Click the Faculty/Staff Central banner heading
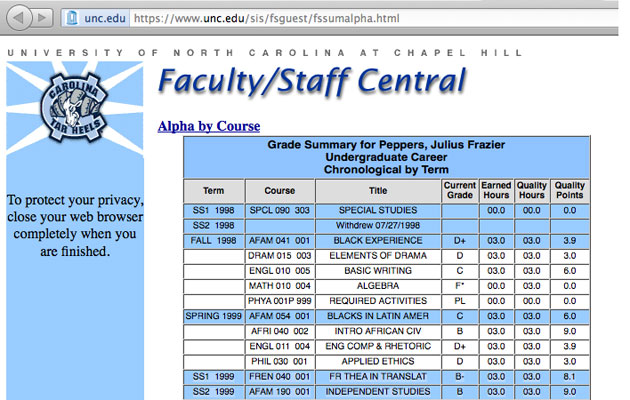The image size is (630, 400). tap(312, 82)
